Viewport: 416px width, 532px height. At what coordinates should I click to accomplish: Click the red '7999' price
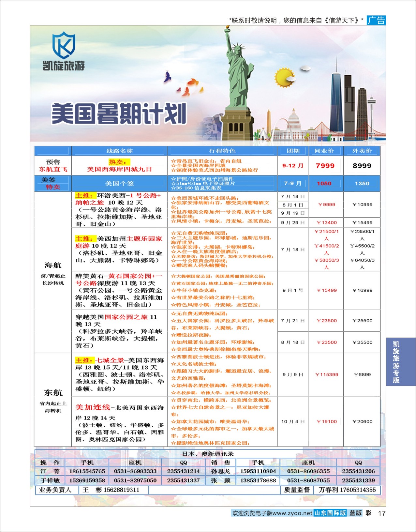click(325, 166)
